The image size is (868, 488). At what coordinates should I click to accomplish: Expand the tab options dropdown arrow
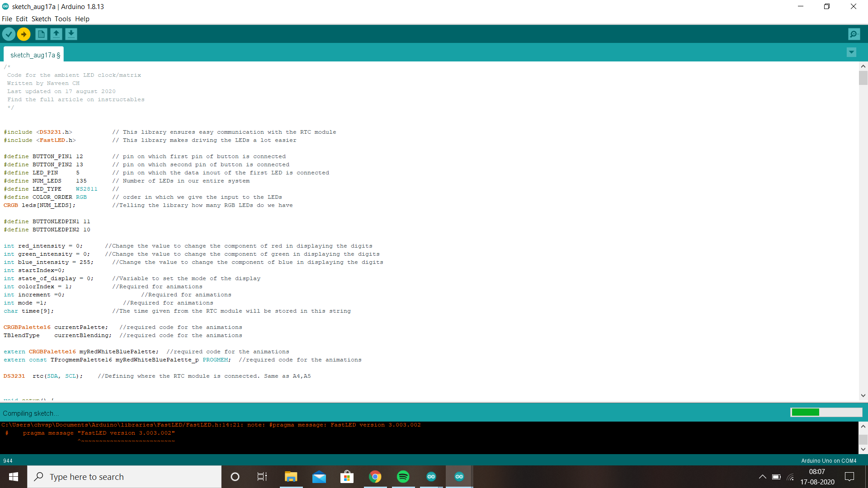click(x=851, y=52)
